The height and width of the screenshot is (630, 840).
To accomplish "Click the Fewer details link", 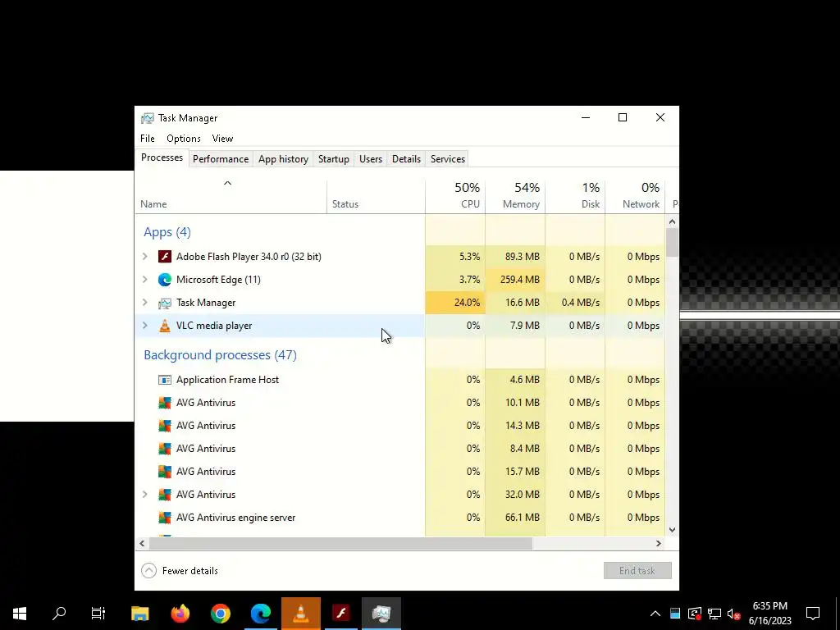I will coord(190,571).
